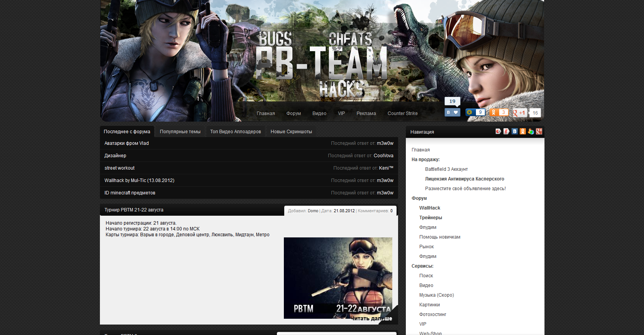The height and width of the screenshot is (335, 644).
Task: Open the Рынок section
Action: [426, 247]
